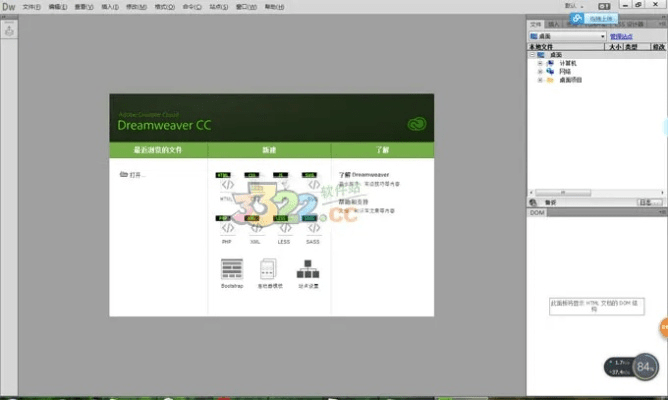Click the 管理站点 link
668x400 pixels.
click(x=621, y=36)
